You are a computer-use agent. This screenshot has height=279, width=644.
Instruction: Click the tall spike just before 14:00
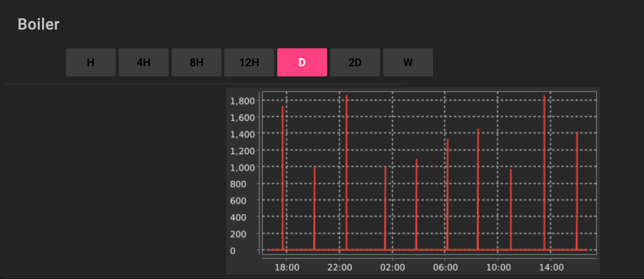(544, 171)
